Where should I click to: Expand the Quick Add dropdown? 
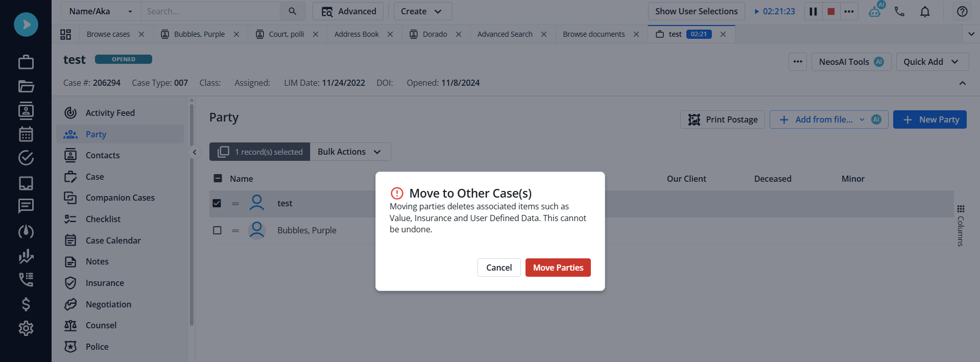coord(933,62)
